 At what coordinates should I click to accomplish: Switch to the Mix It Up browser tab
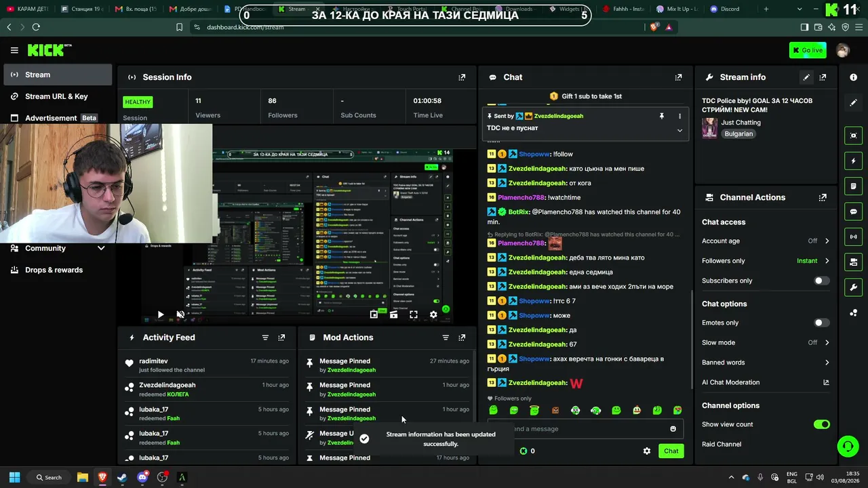pyautogui.click(x=677, y=9)
